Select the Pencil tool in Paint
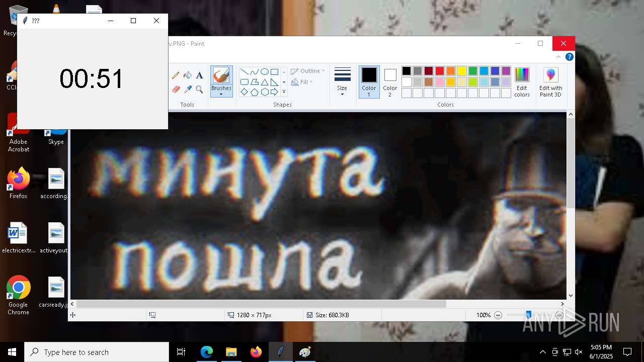 (x=176, y=75)
